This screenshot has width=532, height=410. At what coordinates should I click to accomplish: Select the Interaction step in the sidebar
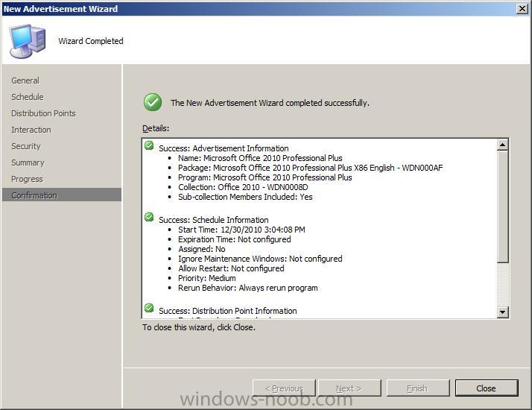click(31, 130)
